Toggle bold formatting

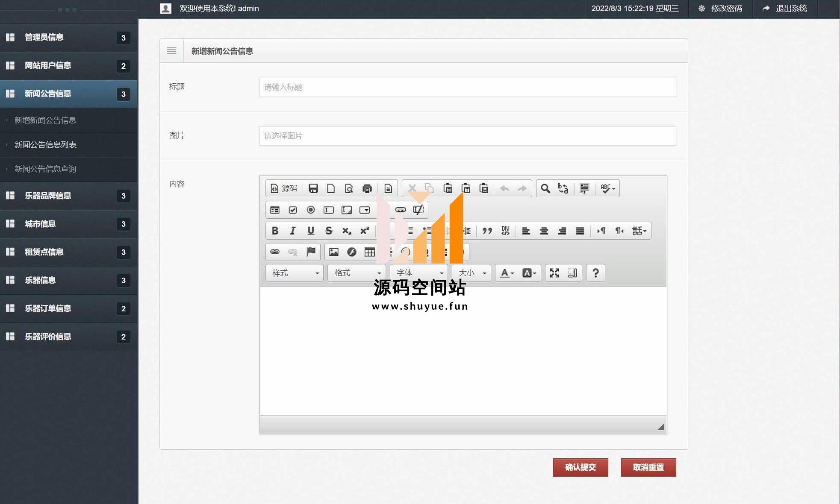tap(275, 231)
